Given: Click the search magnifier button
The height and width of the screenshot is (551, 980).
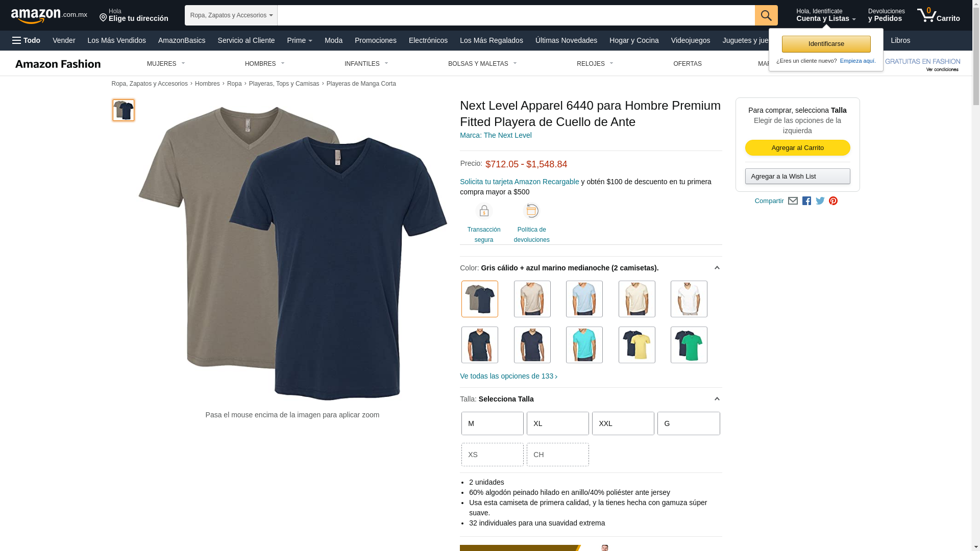Looking at the screenshot, I should [766, 15].
